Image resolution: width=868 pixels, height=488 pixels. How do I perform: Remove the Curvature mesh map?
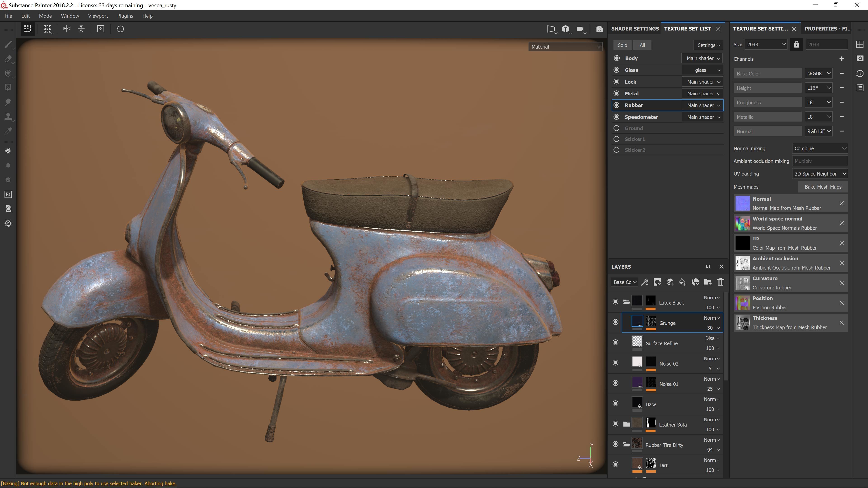click(x=842, y=283)
